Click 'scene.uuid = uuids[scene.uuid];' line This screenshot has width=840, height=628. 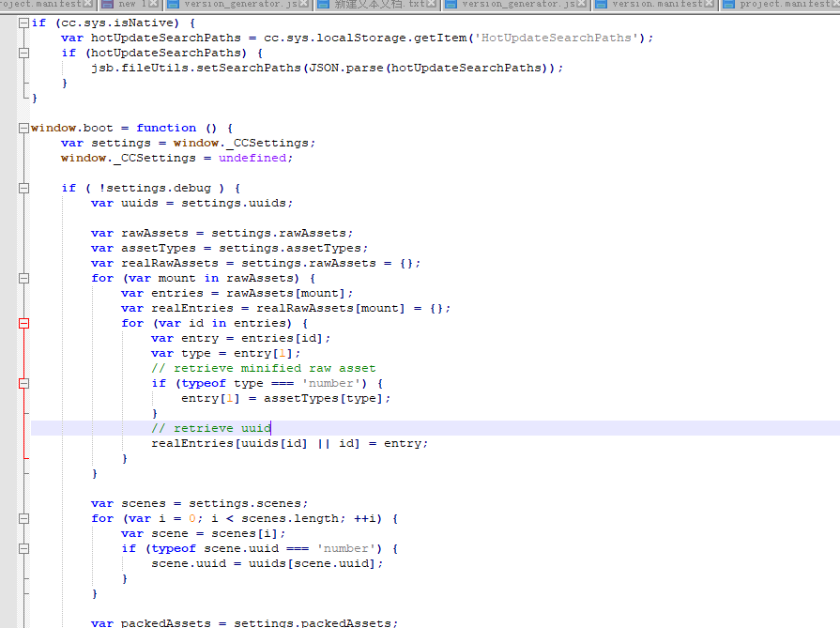coord(267,563)
